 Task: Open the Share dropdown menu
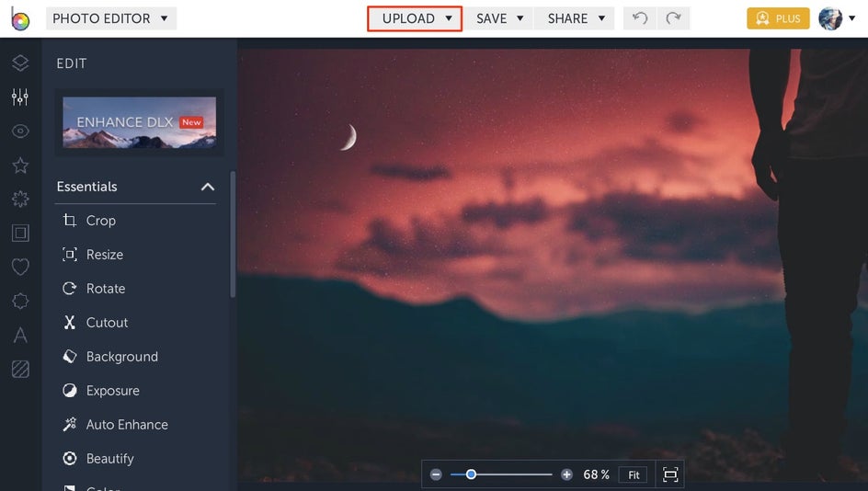point(574,18)
